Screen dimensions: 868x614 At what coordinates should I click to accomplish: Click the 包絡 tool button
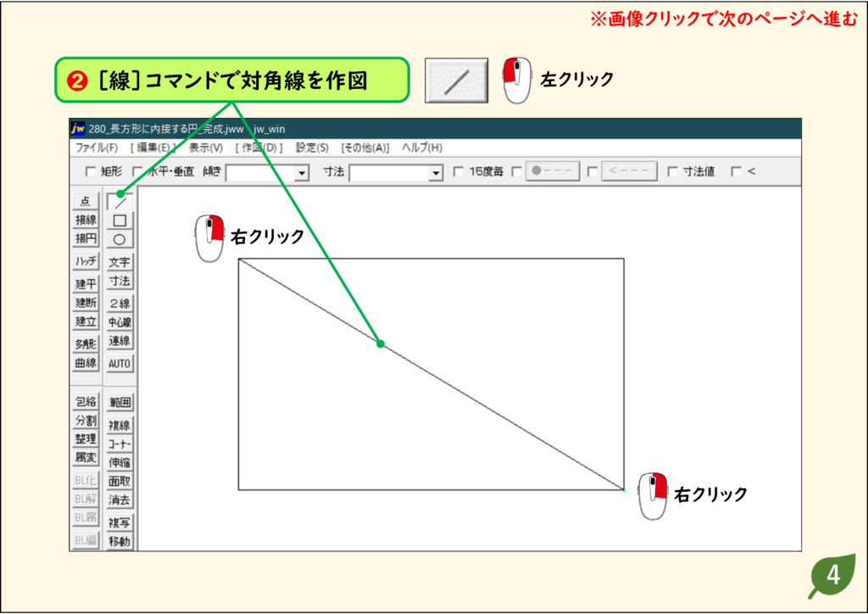[x=86, y=401]
